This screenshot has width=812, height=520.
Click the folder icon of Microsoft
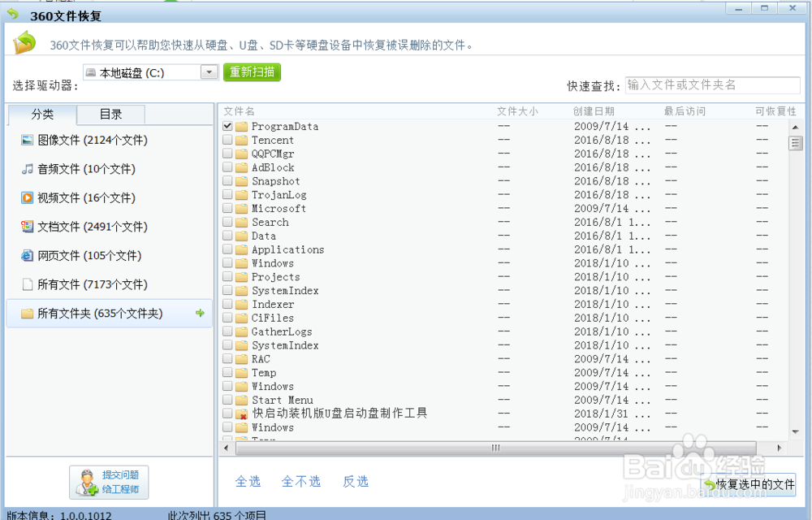point(241,208)
